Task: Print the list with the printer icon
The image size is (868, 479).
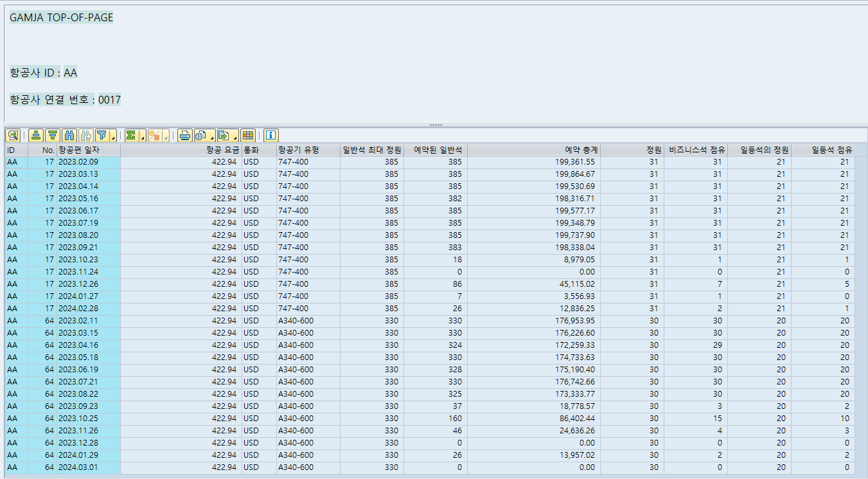Action: tap(185, 135)
